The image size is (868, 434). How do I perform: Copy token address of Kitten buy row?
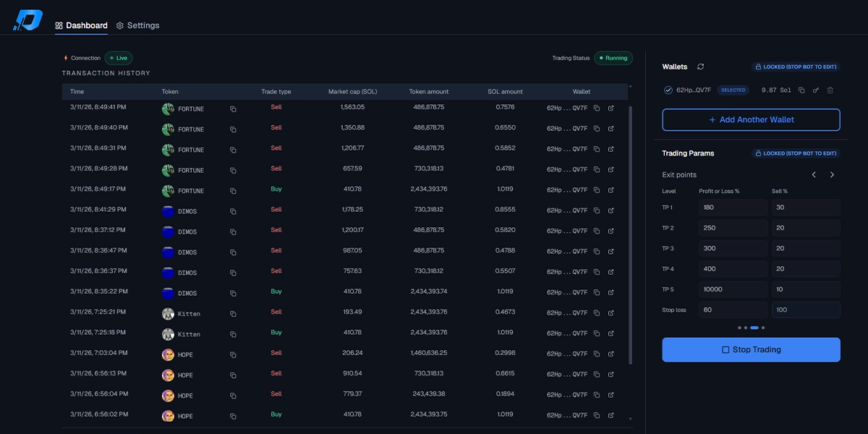(x=233, y=334)
